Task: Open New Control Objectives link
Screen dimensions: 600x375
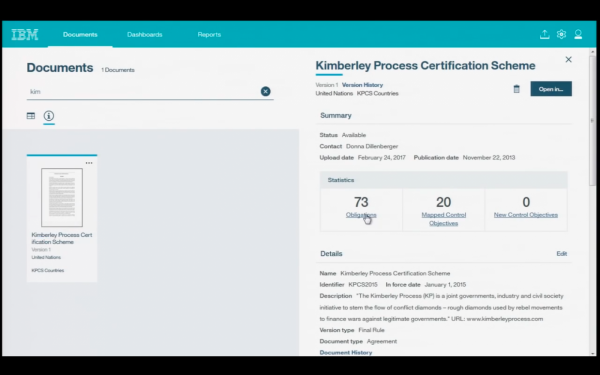Action: point(526,215)
